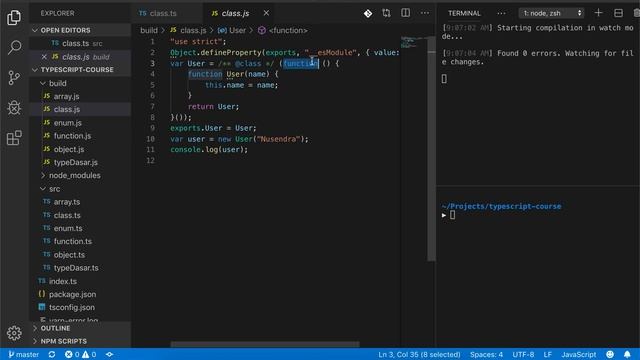Click User symbol in the breadcrumb
640x360 pixels.
[232, 31]
